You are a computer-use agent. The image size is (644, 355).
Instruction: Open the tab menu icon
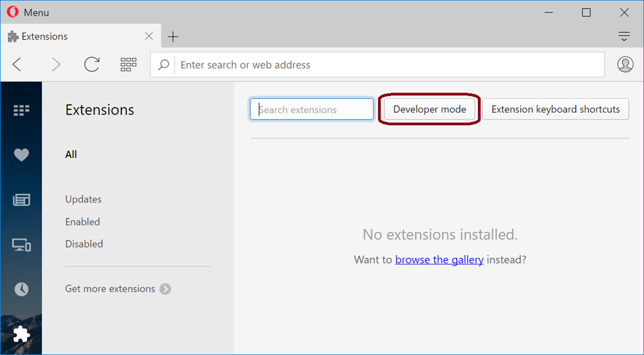point(624,37)
